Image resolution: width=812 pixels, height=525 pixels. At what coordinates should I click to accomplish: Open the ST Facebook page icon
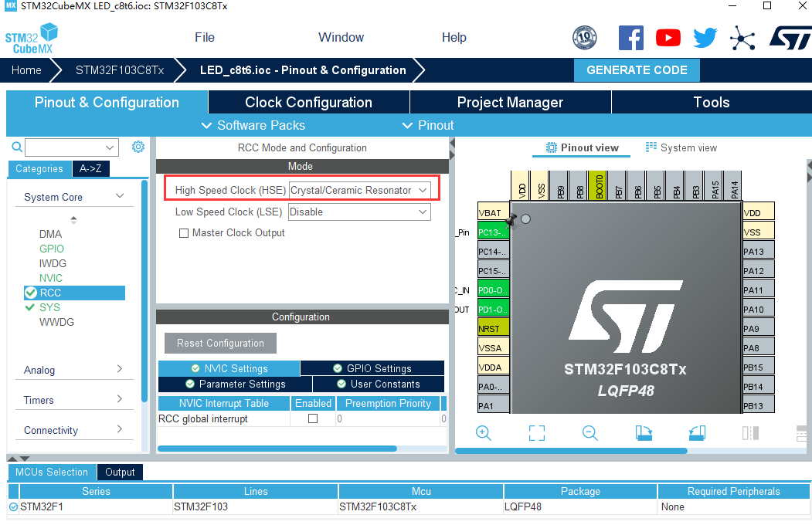click(631, 38)
